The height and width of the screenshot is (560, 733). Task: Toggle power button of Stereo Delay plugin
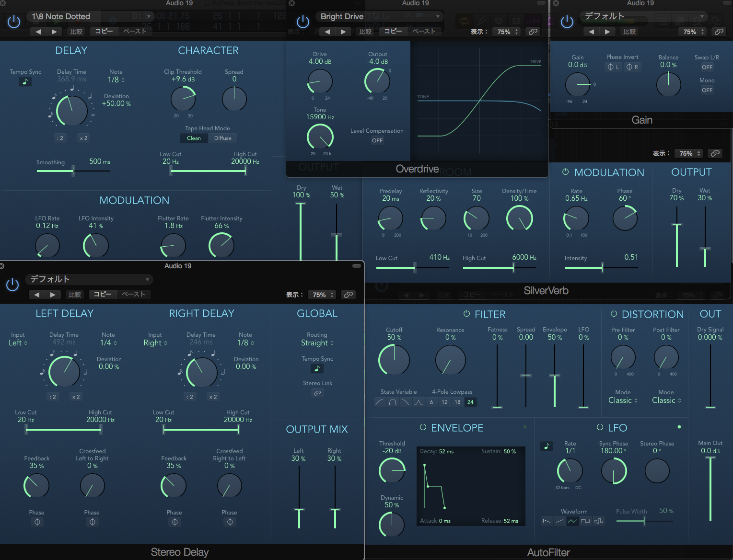[12, 285]
